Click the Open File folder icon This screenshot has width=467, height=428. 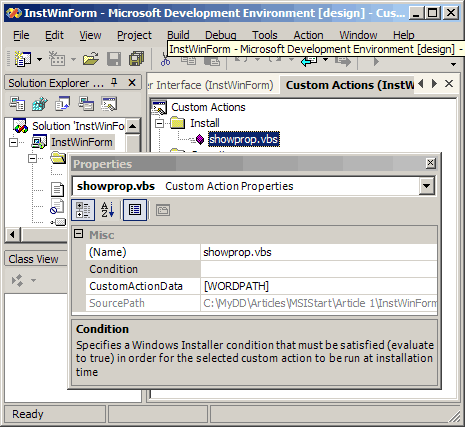tap(91, 59)
